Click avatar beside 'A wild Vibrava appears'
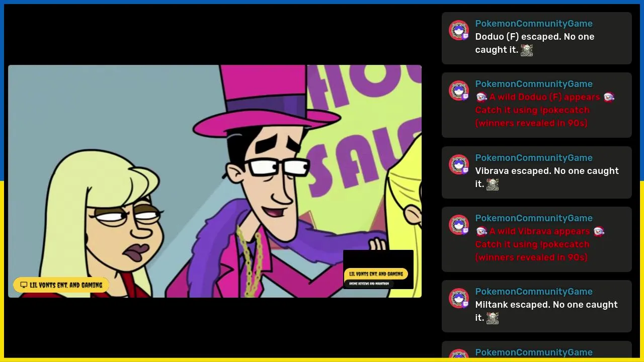This screenshot has width=644, height=362. (459, 225)
